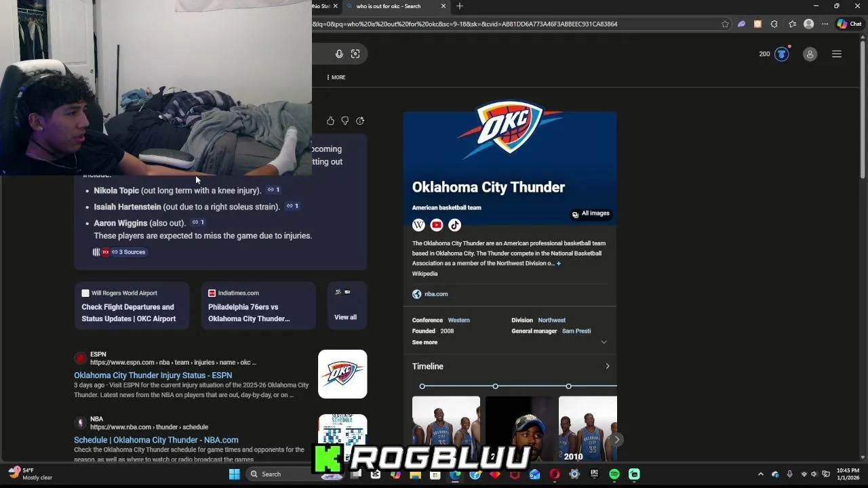Open the Western conference link

point(458,320)
